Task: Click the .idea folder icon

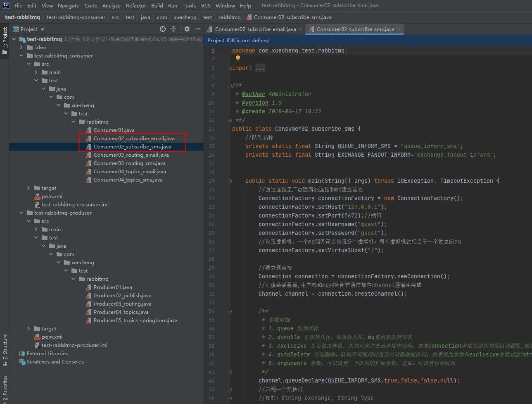Action: pos(30,48)
